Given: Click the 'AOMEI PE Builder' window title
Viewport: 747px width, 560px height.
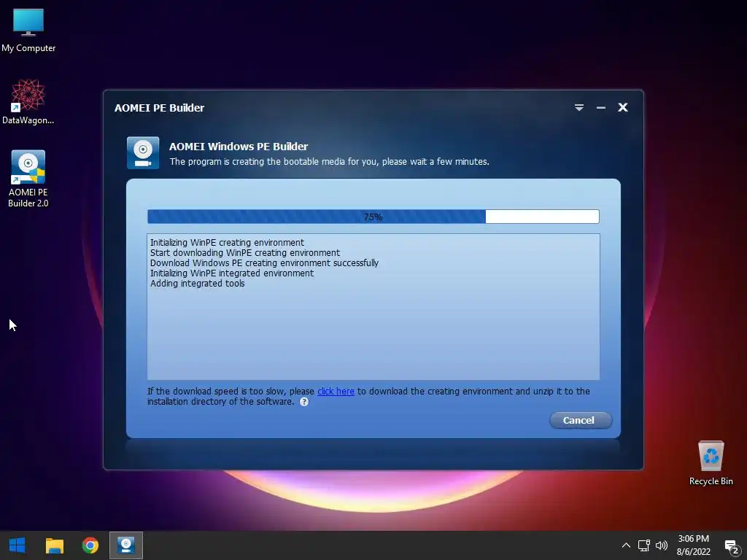Looking at the screenshot, I should click(159, 108).
